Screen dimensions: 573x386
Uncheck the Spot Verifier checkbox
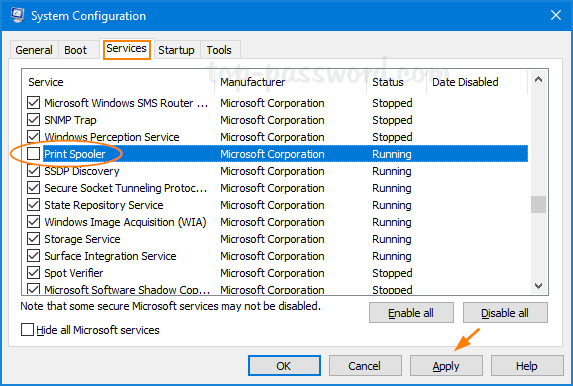(33, 273)
